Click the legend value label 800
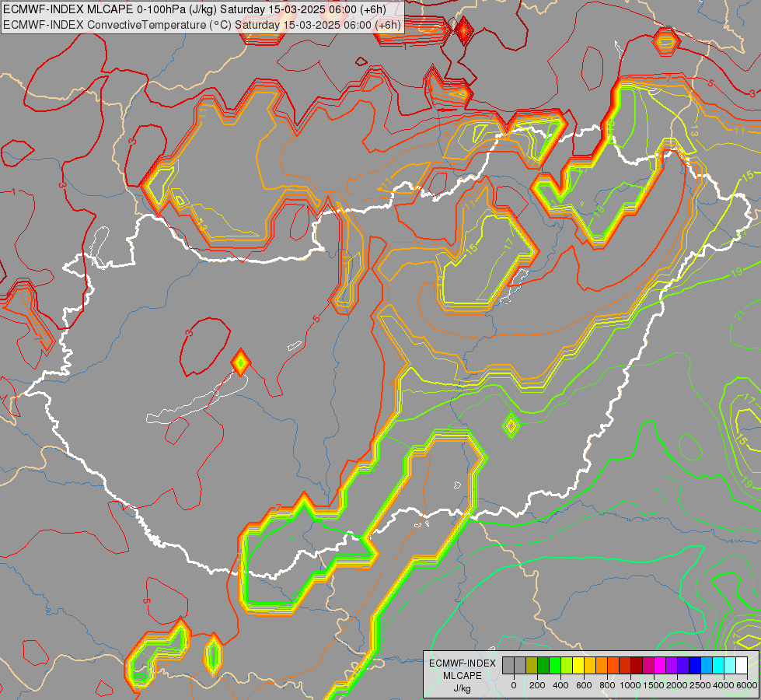761x700 pixels. tap(607, 685)
